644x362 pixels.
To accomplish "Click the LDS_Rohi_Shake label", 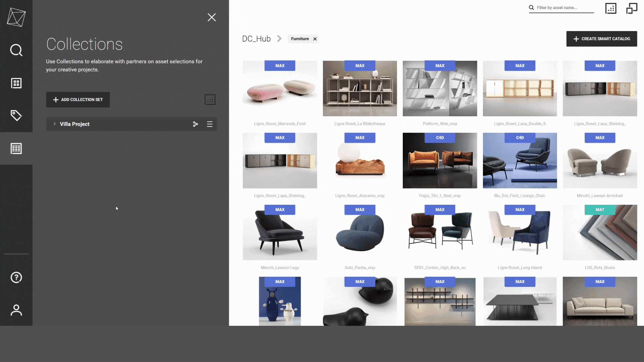I will tap(600, 268).
